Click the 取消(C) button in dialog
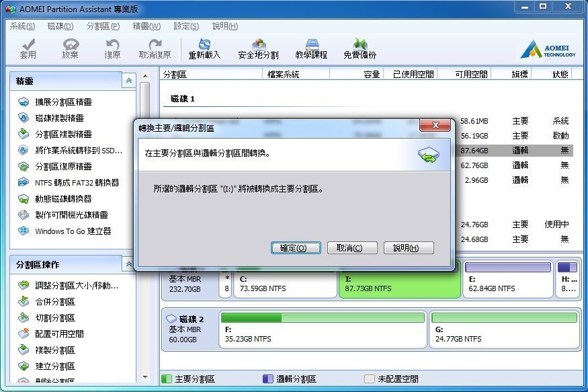The image size is (588, 392). (x=351, y=248)
